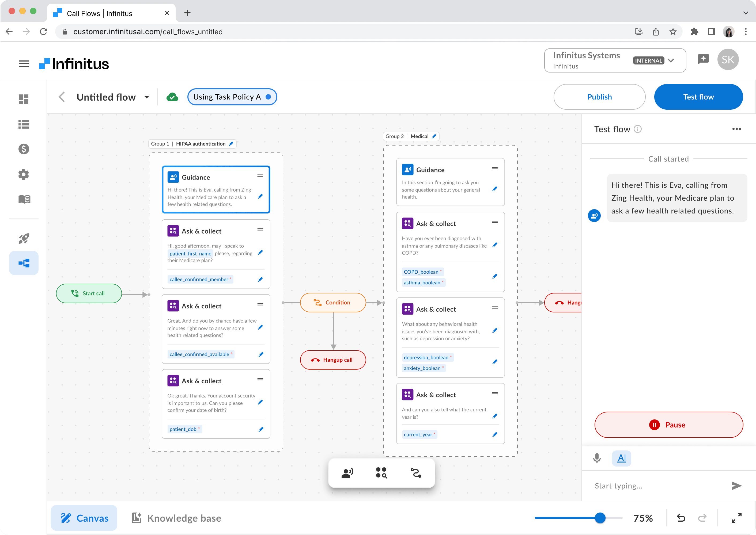Redo the canvas change
Screen dimensions: 756x535
pyautogui.click(x=702, y=518)
